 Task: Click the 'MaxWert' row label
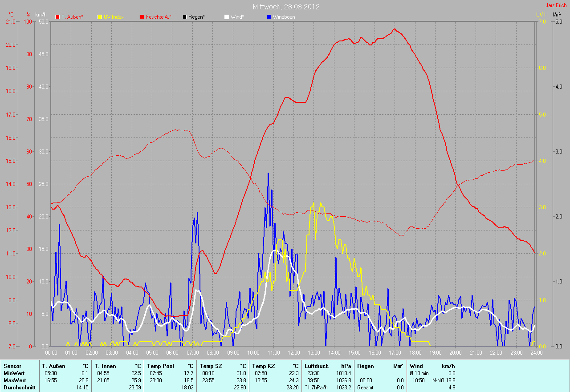(x=14, y=380)
